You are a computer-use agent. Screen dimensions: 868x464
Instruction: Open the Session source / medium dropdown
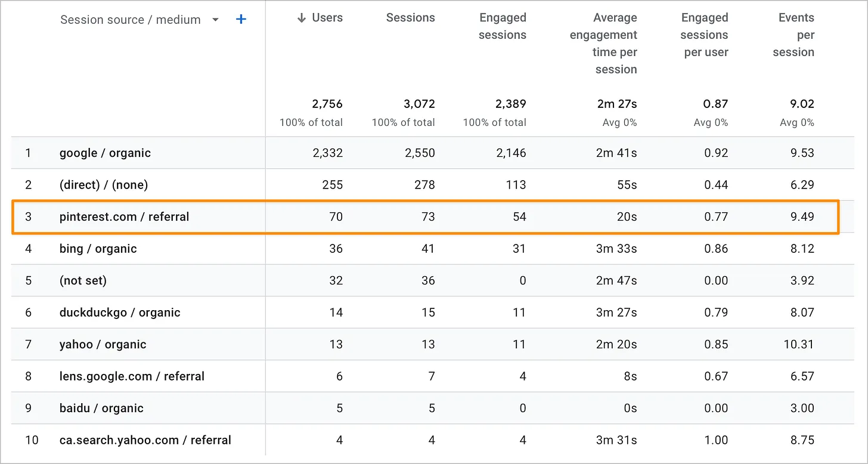215,20
